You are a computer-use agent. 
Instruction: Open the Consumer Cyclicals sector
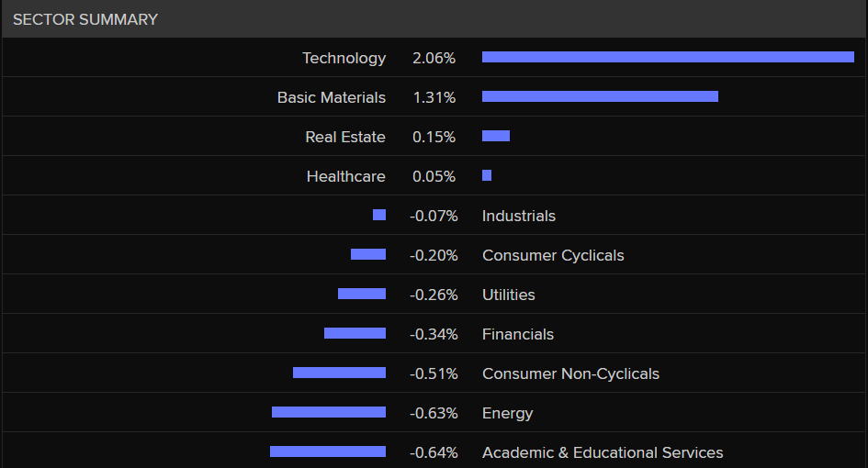tap(552, 255)
